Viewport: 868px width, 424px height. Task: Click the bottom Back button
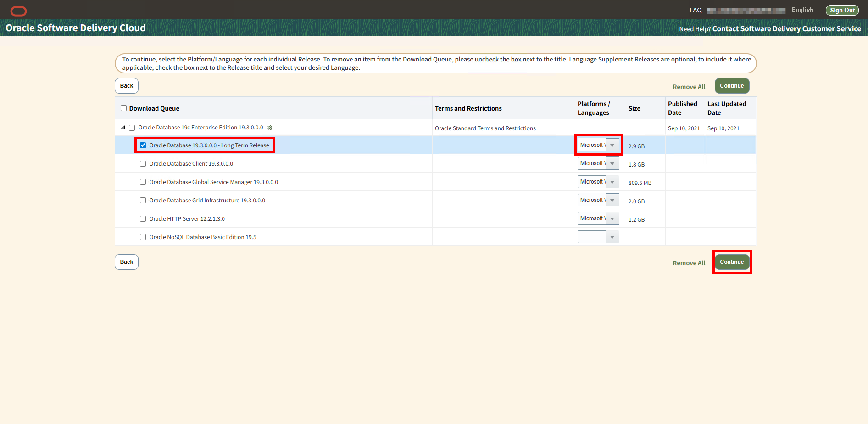127,262
